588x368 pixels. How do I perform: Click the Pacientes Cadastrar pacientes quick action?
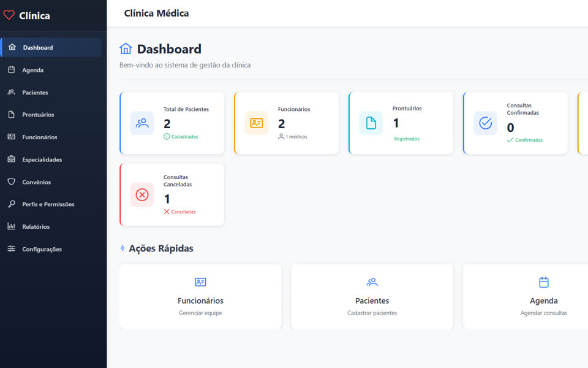pyautogui.click(x=372, y=297)
